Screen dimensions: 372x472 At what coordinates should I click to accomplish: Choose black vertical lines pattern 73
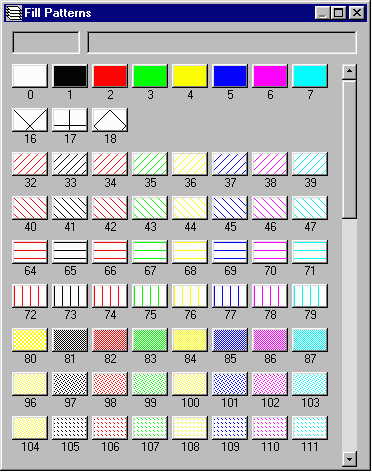(x=70, y=296)
